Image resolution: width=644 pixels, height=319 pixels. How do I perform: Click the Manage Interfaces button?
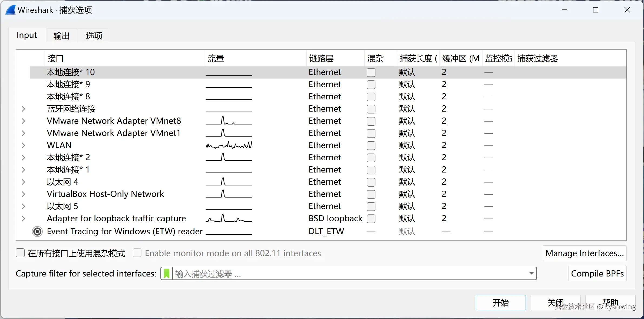584,253
